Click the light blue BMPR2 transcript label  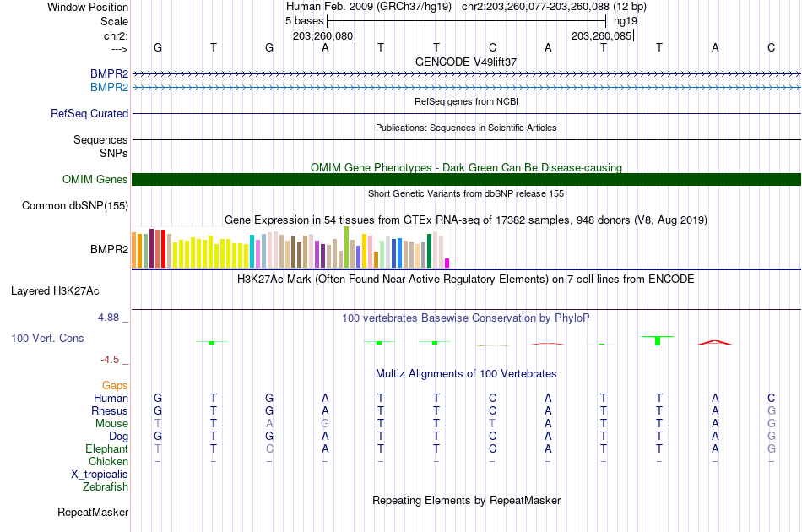tap(109, 88)
